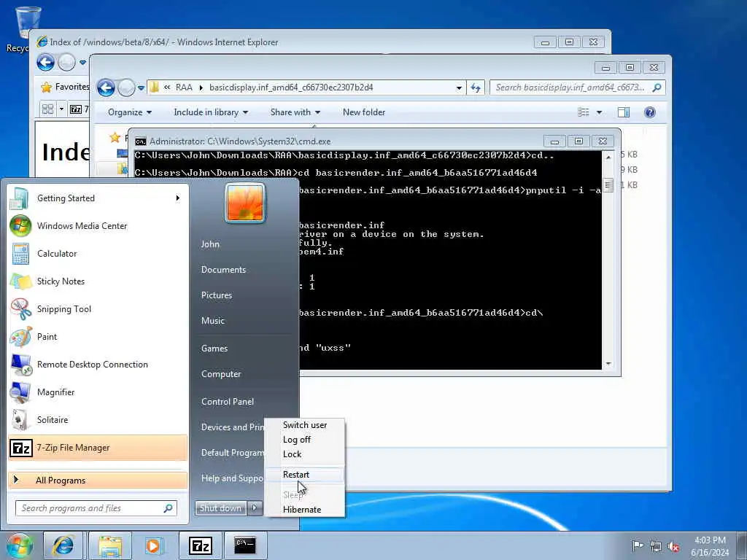Screen dimensions: 747x560
Task: Open Sticky Notes
Action: 98,281
